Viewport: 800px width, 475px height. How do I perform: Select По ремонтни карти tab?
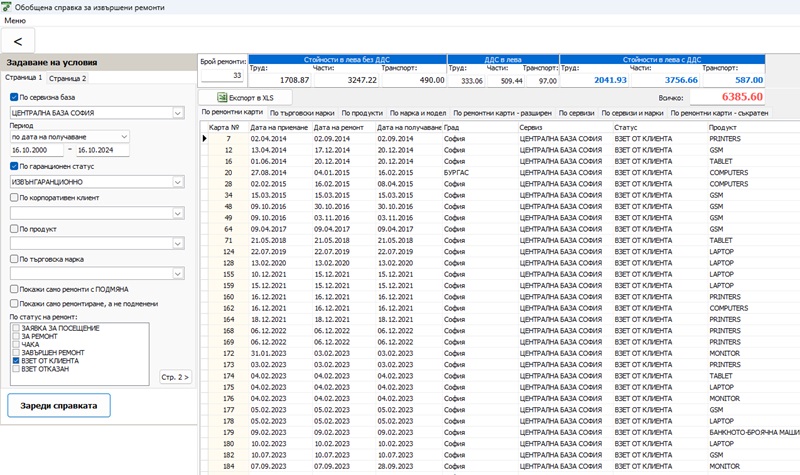coord(232,112)
